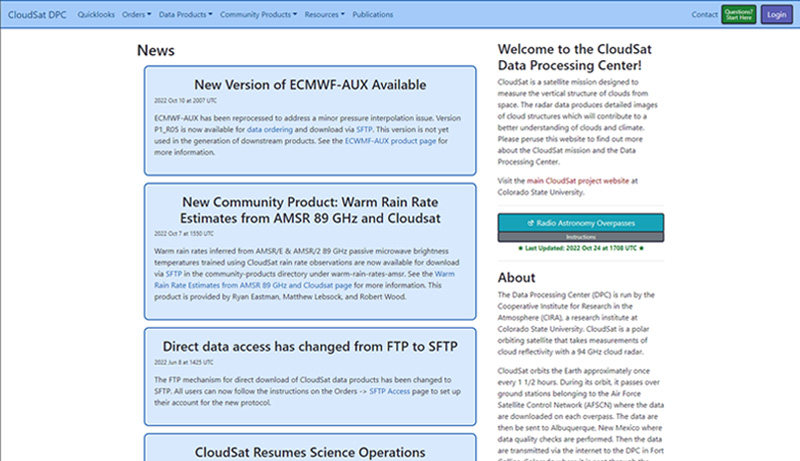This screenshot has height=461, width=800.
Task: Click the '2022 Jun 8 at 1425 UTC' timestamp
Action: click(184, 363)
